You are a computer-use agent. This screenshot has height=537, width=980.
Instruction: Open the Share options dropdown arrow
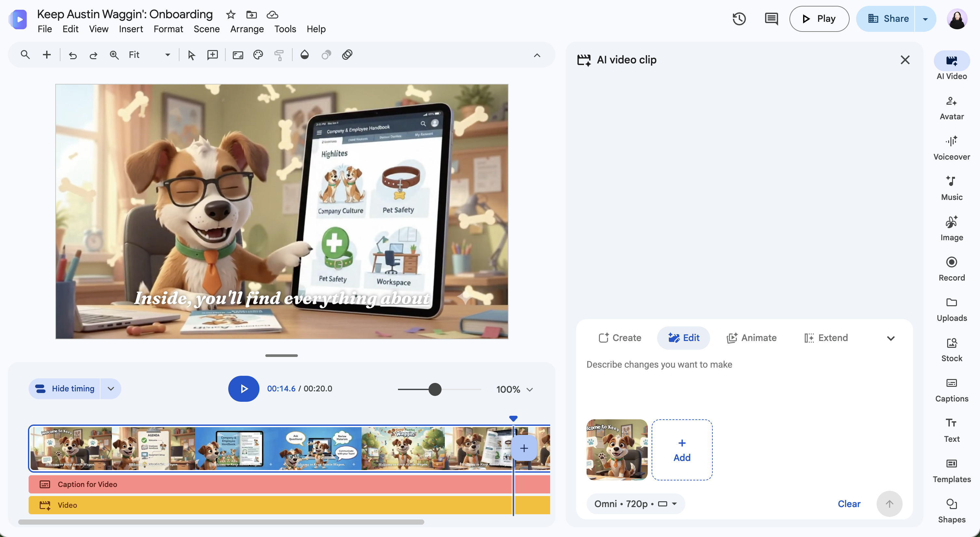pos(925,19)
